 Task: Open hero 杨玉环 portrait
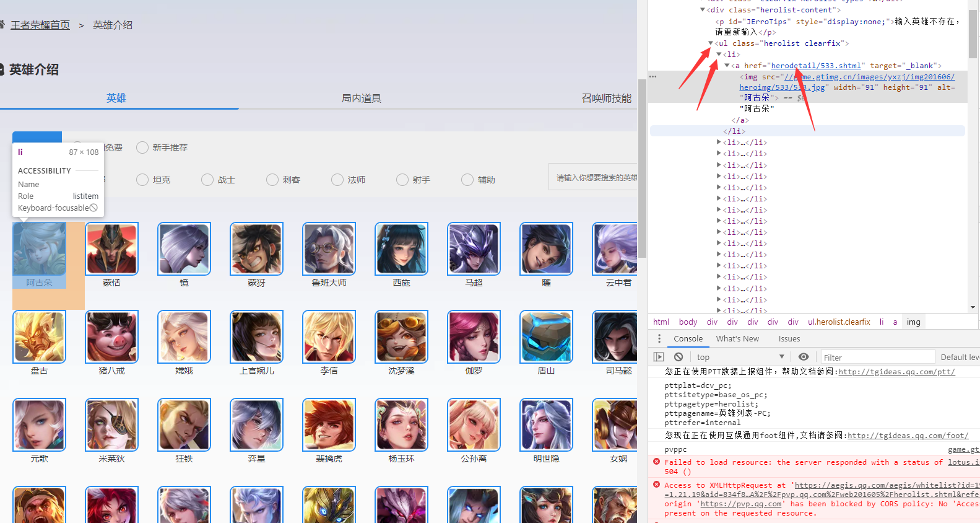point(401,424)
